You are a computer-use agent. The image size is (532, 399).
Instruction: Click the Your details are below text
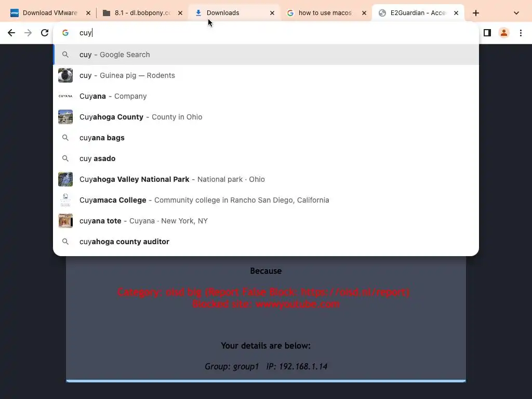pyautogui.click(x=265, y=345)
